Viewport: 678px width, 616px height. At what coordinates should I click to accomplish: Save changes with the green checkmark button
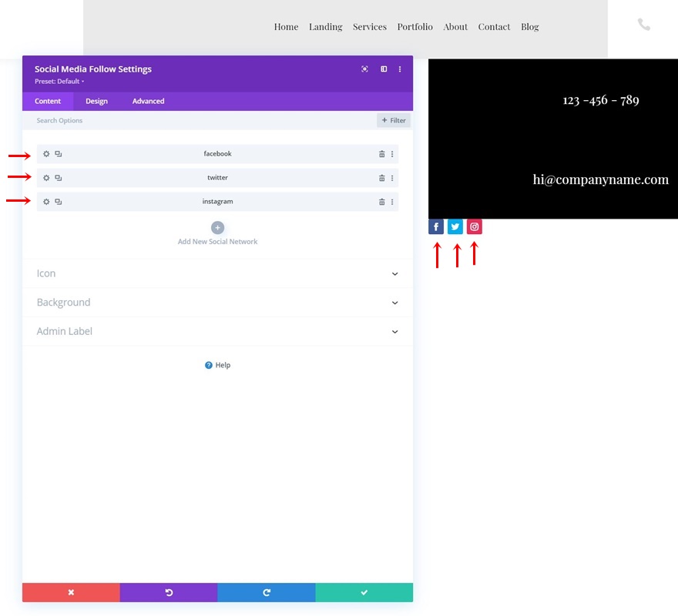point(364,592)
